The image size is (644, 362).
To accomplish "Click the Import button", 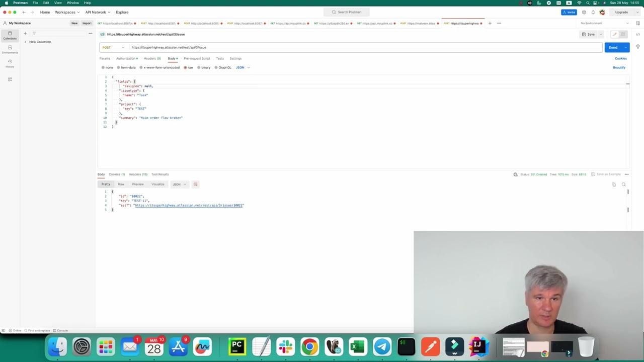I will [87, 23].
